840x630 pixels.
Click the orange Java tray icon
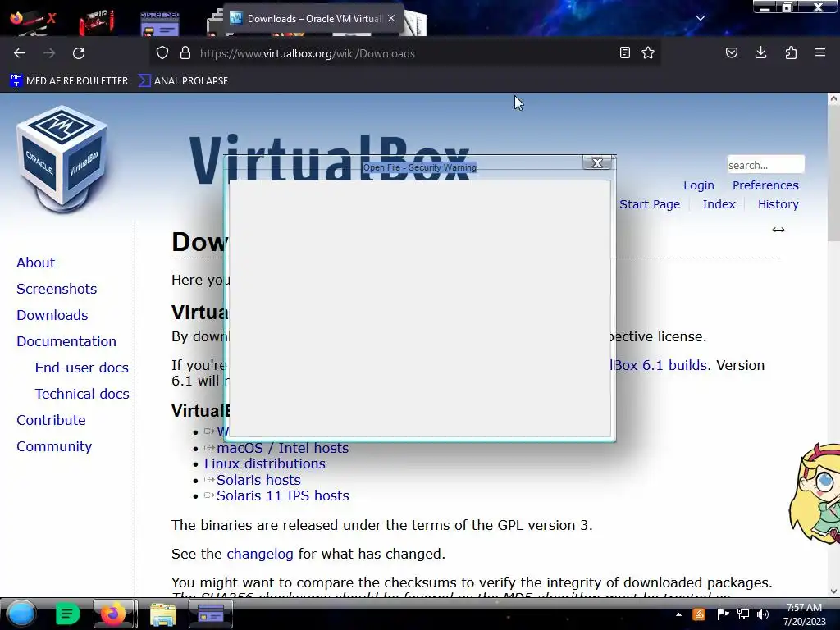click(699, 614)
